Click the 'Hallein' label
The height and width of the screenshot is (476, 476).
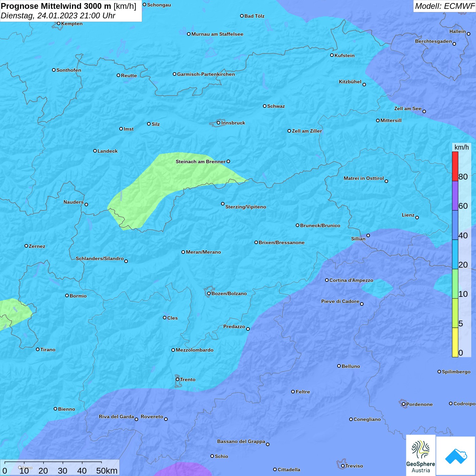click(458, 31)
